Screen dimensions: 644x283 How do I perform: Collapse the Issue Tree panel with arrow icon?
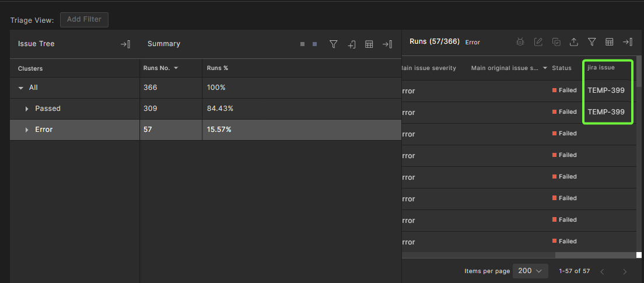(125, 44)
